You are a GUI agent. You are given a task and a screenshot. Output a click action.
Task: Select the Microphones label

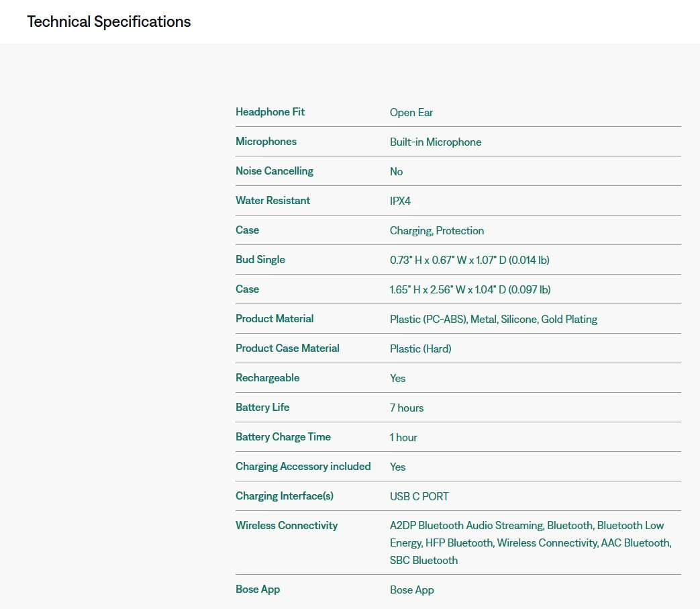(x=266, y=141)
